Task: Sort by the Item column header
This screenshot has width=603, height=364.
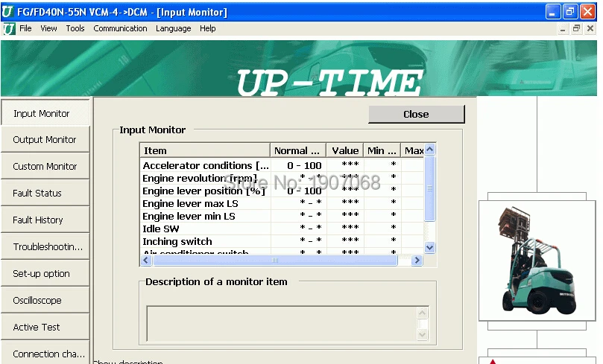Action: (x=205, y=150)
